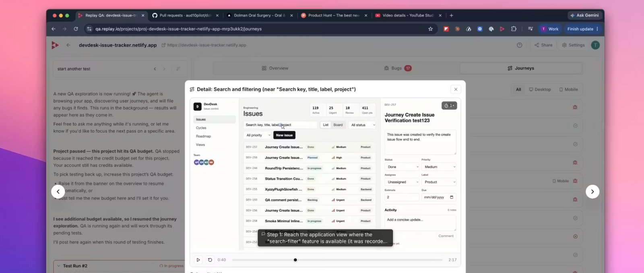Open the help question-mark icon
This screenshot has height=273, width=644.
click(x=519, y=45)
